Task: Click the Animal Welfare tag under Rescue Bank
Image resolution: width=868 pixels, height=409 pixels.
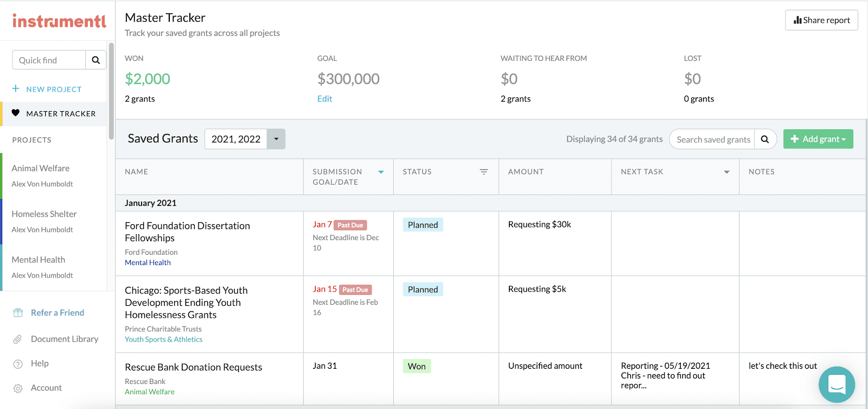Action: (150, 392)
